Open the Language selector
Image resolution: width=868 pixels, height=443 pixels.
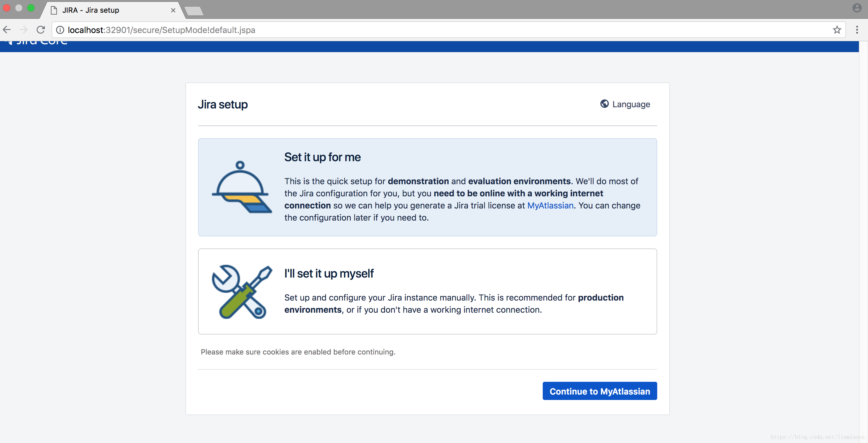click(625, 104)
